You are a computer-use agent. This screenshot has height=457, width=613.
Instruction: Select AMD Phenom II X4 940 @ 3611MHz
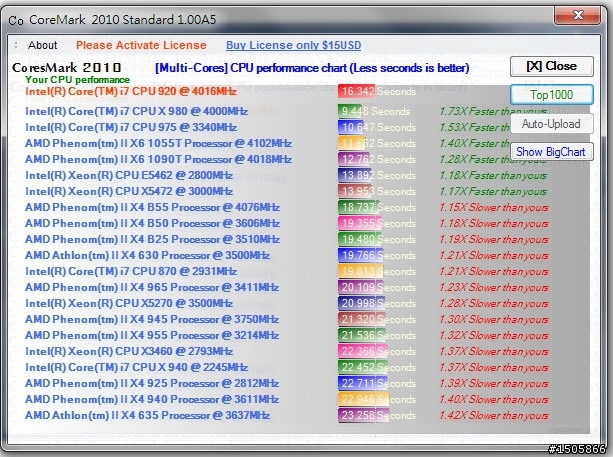(x=152, y=400)
